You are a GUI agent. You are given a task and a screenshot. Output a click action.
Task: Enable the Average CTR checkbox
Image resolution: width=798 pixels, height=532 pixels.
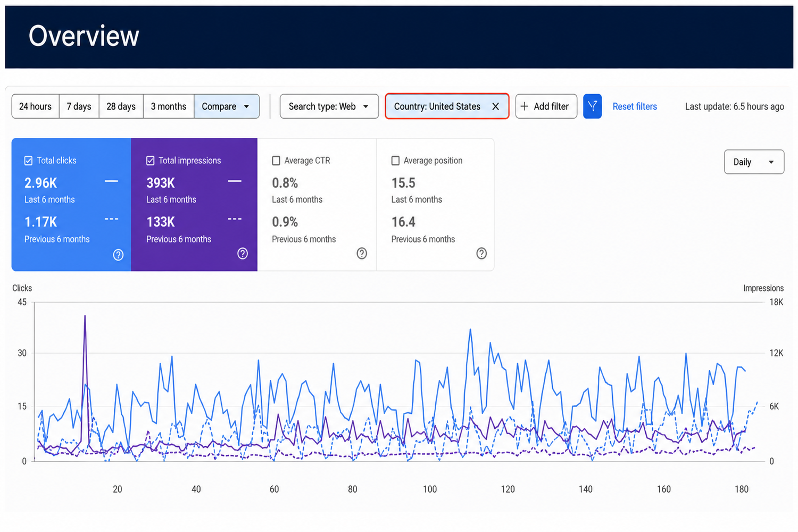[x=276, y=161]
